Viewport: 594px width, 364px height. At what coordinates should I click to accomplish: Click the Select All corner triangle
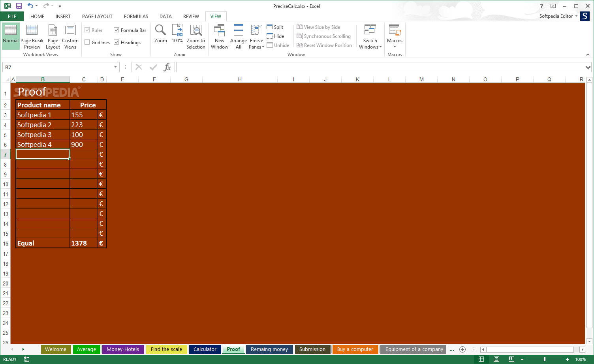[x=7, y=79]
